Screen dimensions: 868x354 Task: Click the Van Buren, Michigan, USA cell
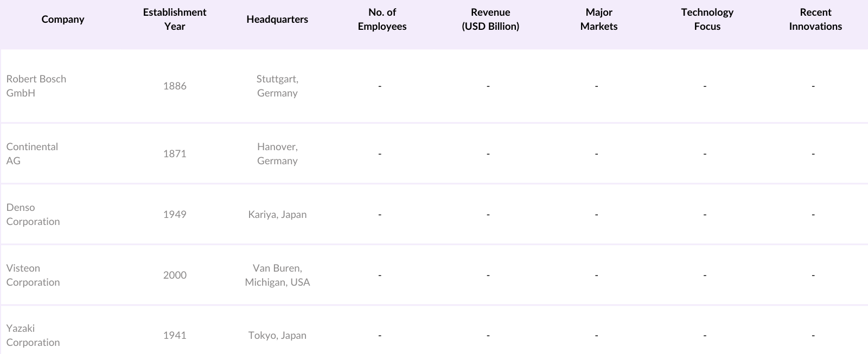pos(277,275)
